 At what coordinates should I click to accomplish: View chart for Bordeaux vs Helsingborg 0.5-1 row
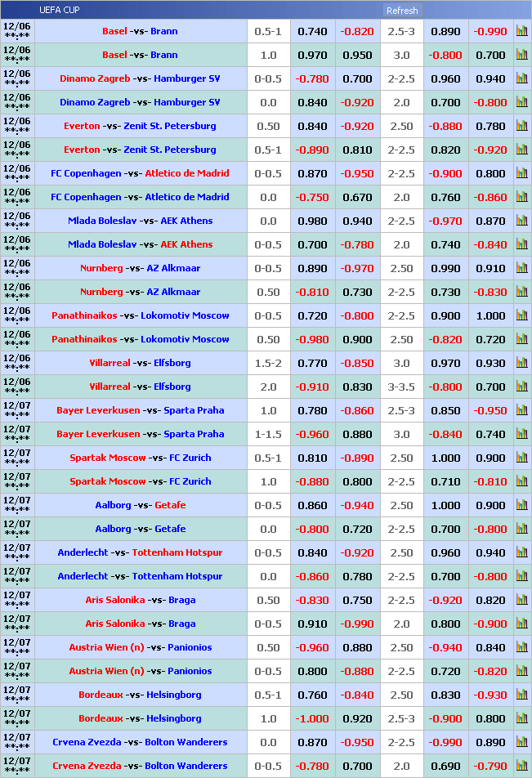(x=521, y=695)
